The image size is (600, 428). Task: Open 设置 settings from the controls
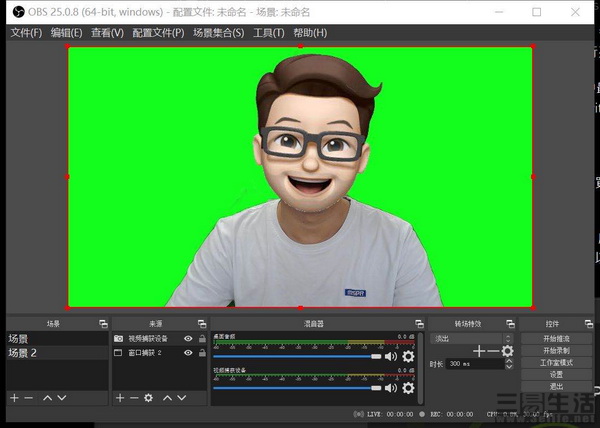(556, 374)
